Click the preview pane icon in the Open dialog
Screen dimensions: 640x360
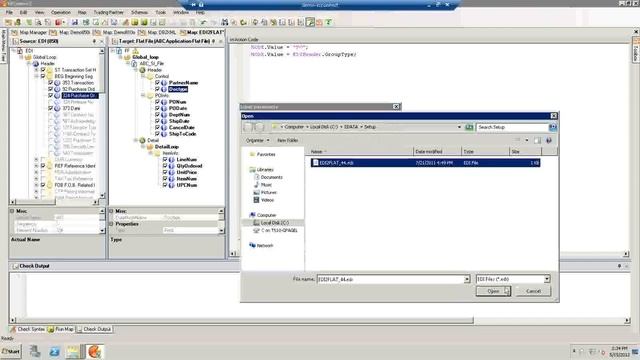click(x=538, y=140)
